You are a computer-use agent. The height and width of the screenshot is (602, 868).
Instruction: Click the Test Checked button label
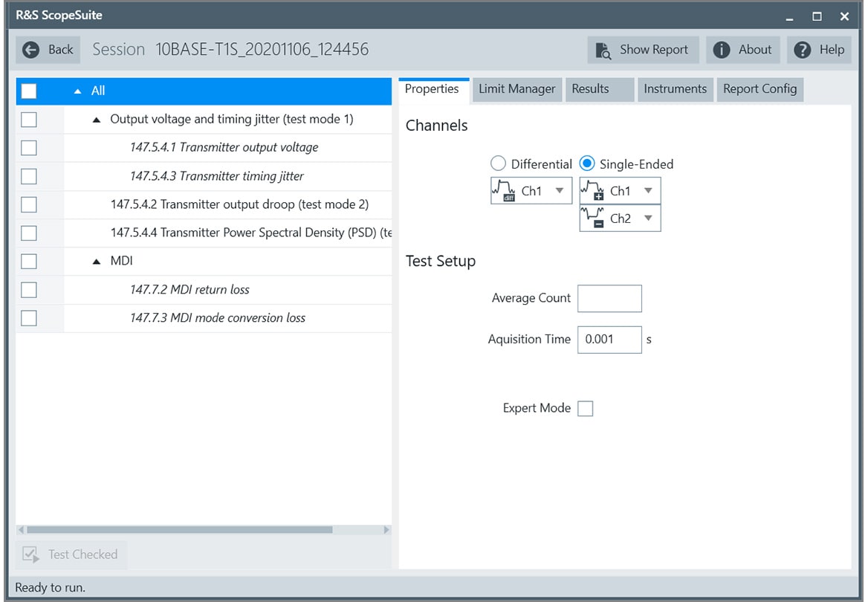[x=82, y=554]
